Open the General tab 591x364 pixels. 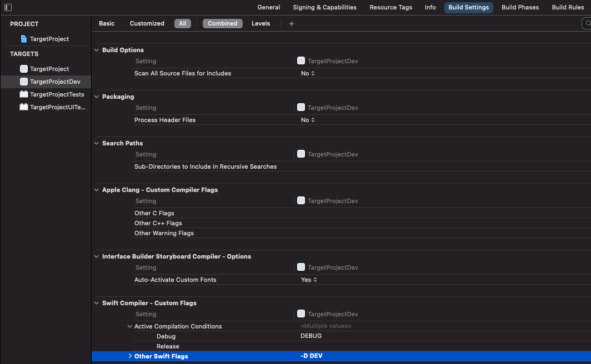click(x=268, y=7)
